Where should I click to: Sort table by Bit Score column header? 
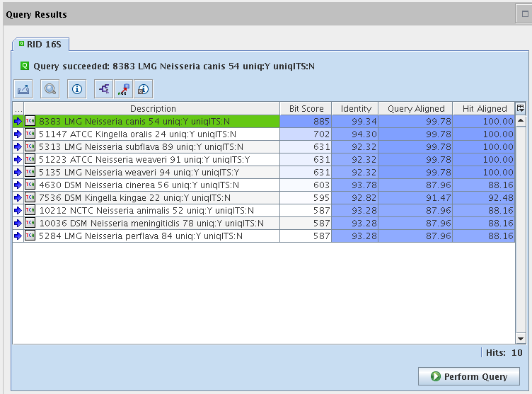pyautogui.click(x=306, y=108)
